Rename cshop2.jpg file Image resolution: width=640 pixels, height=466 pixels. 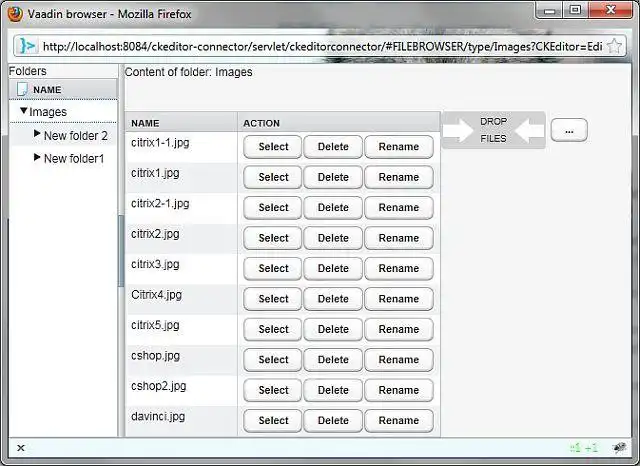coord(399,390)
